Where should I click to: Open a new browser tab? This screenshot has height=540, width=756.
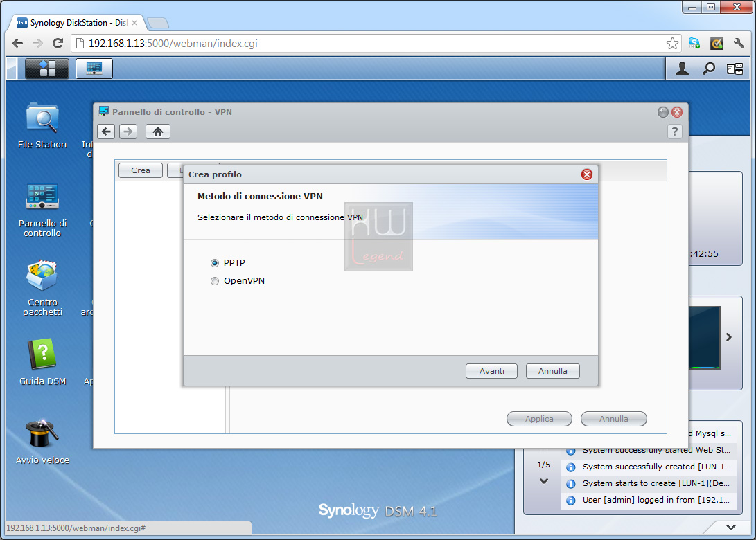click(x=158, y=23)
